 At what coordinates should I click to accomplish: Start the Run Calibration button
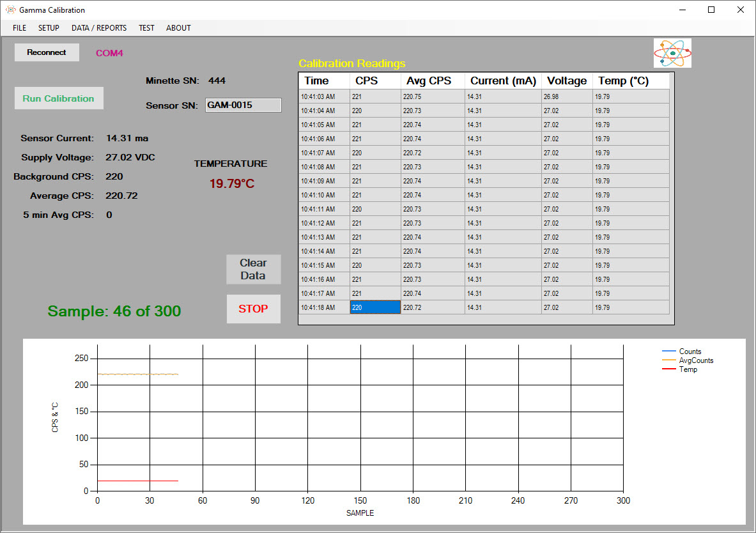point(59,98)
